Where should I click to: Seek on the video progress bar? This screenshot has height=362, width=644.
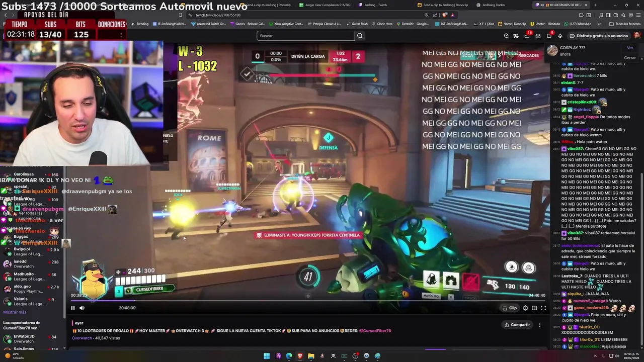tap(308, 301)
